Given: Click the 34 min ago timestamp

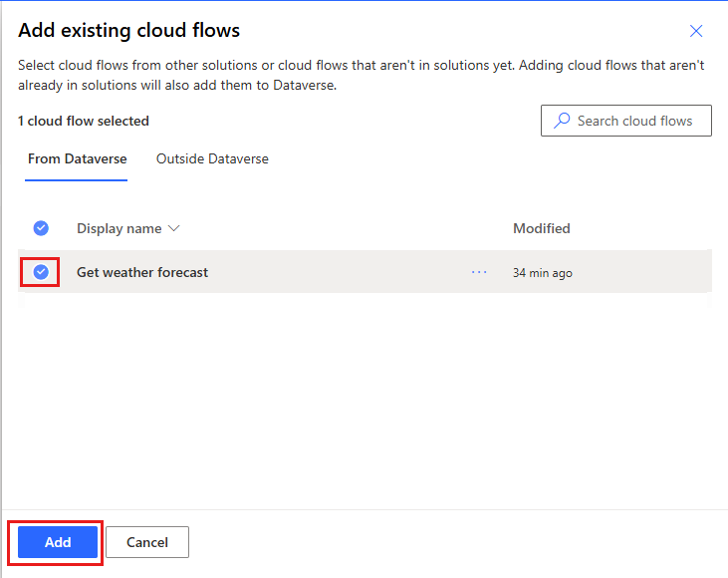Looking at the screenshot, I should coord(543,273).
